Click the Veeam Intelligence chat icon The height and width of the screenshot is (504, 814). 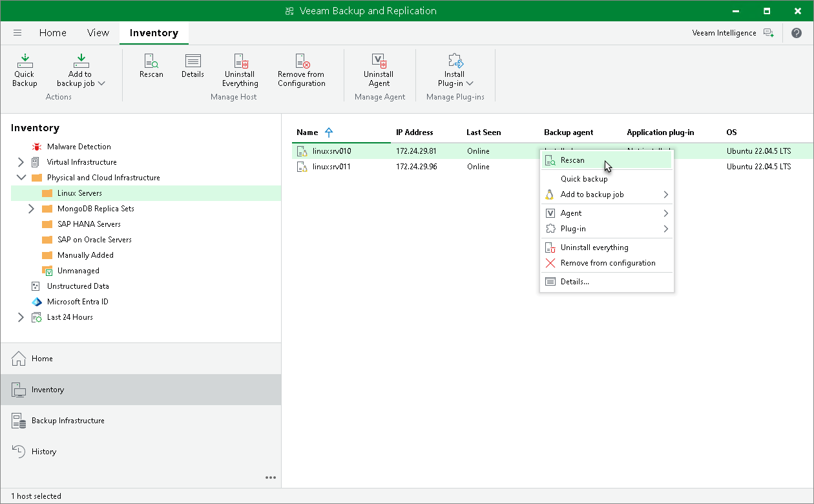click(x=768, y=33)
